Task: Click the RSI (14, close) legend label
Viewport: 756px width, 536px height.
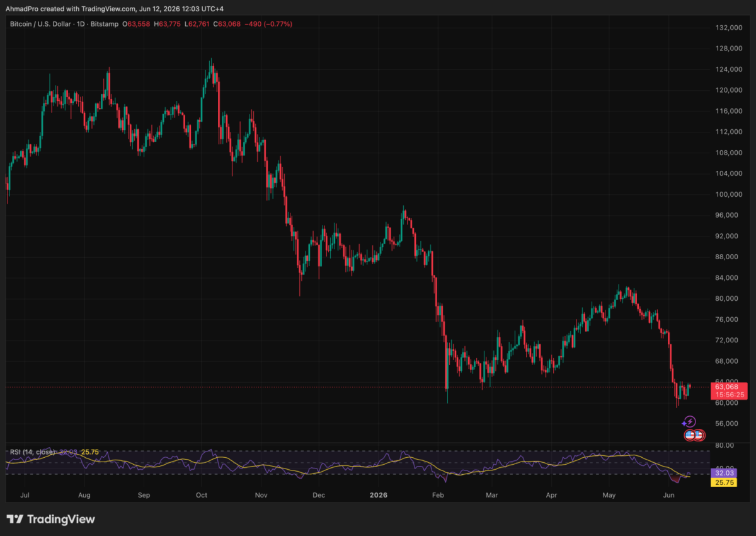Action: (32, 452)
